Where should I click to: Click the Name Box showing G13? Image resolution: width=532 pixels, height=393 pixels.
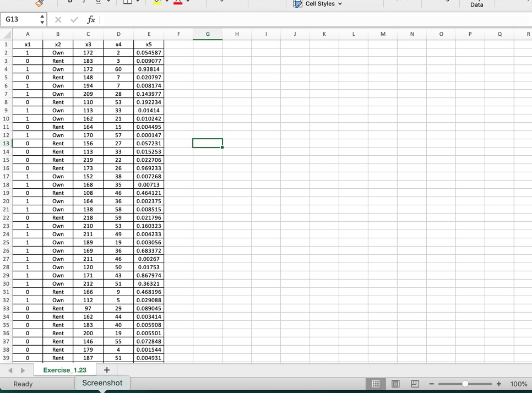click(20, 19)
